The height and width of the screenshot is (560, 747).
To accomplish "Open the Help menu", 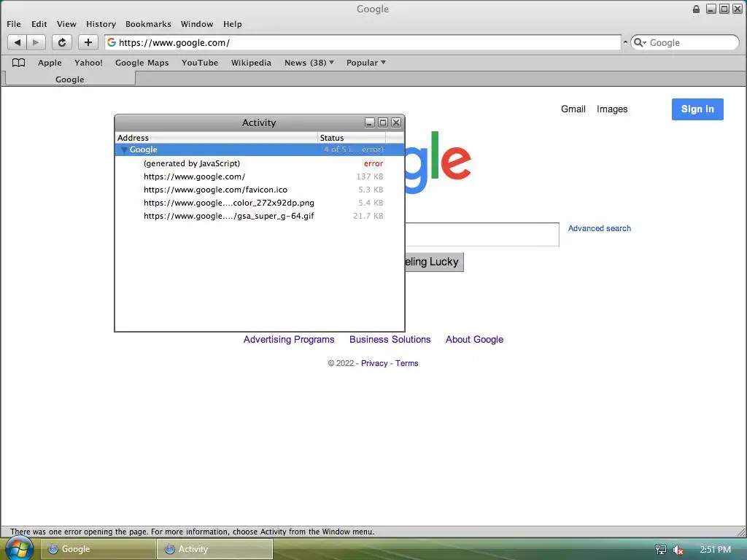I will click(x=233, y=24).
